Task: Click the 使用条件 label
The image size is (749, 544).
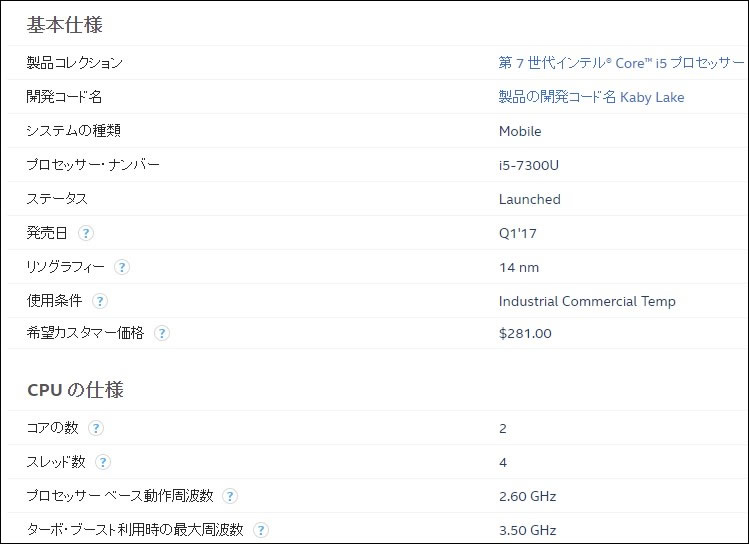Action: pos(54,300)
